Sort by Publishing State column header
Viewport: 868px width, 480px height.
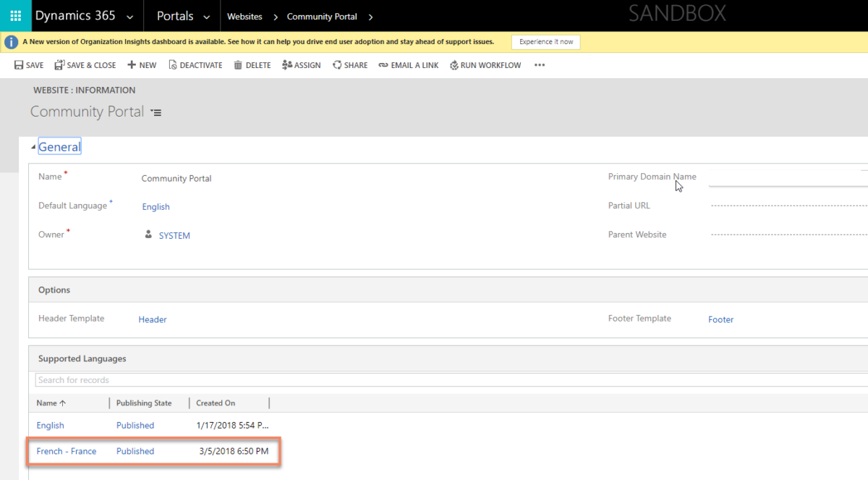[144, 403]
